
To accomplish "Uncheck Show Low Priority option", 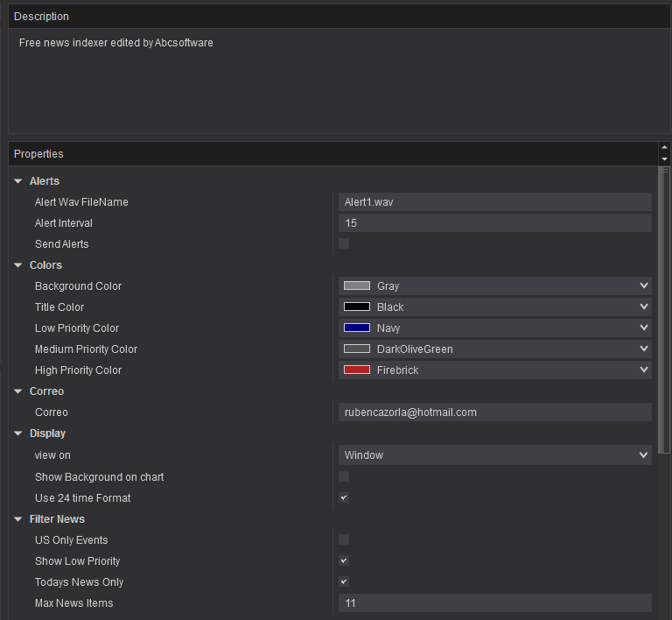I will click(x=344, y=560).
